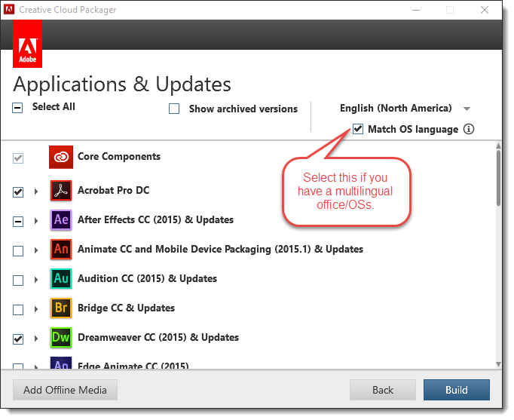
Task: Uncheck Match OS language checkbox
Action: [x=358, y=129]
